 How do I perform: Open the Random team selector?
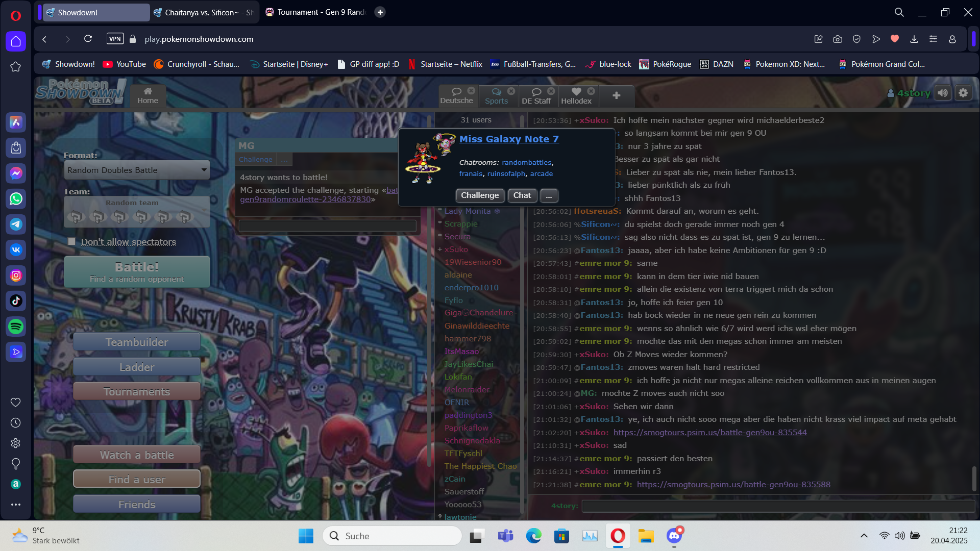point(137,212)
